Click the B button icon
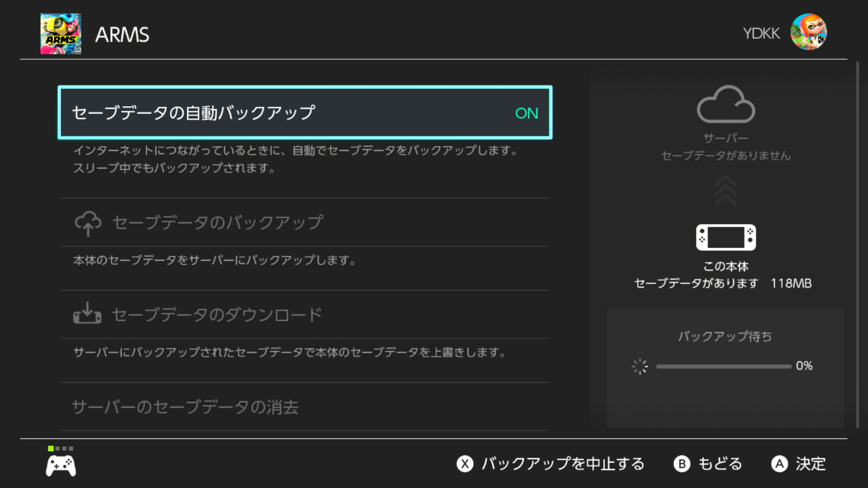 click(x=681, y=464)
